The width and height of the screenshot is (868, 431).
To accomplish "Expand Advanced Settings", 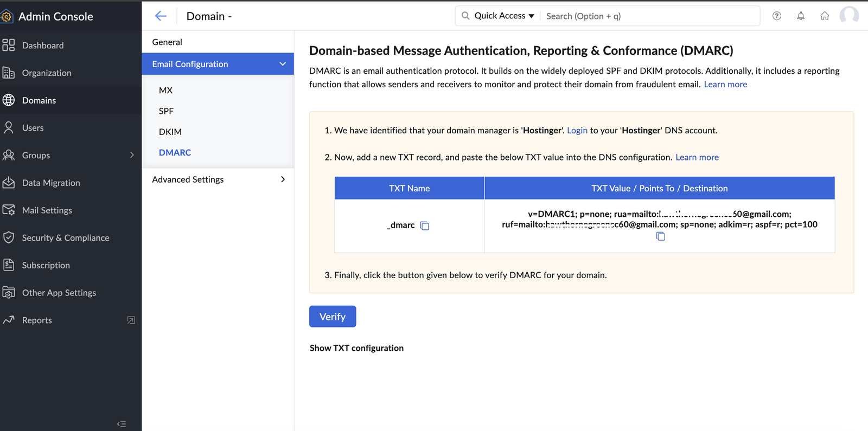I will pos(282,179).
